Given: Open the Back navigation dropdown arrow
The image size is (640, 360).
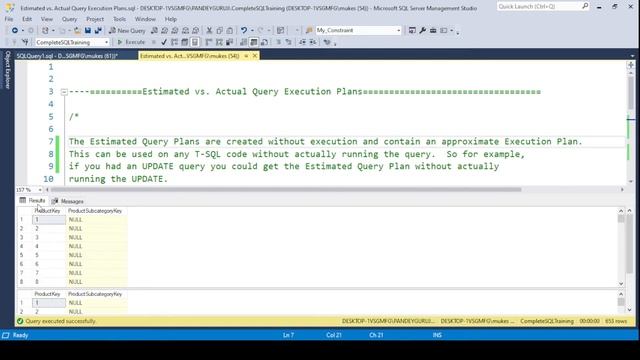Looking at the screenshot, I should 22,31.
